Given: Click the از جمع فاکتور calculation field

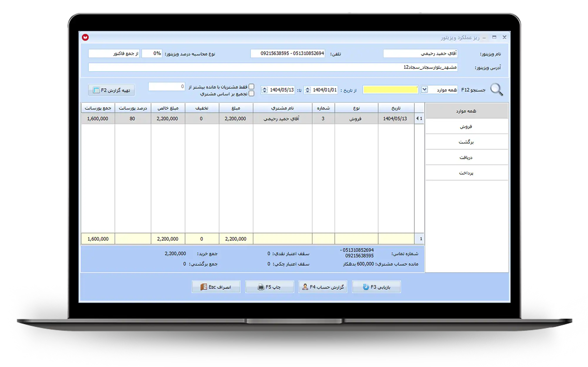Looking at the screenshot, I should 114,54.
